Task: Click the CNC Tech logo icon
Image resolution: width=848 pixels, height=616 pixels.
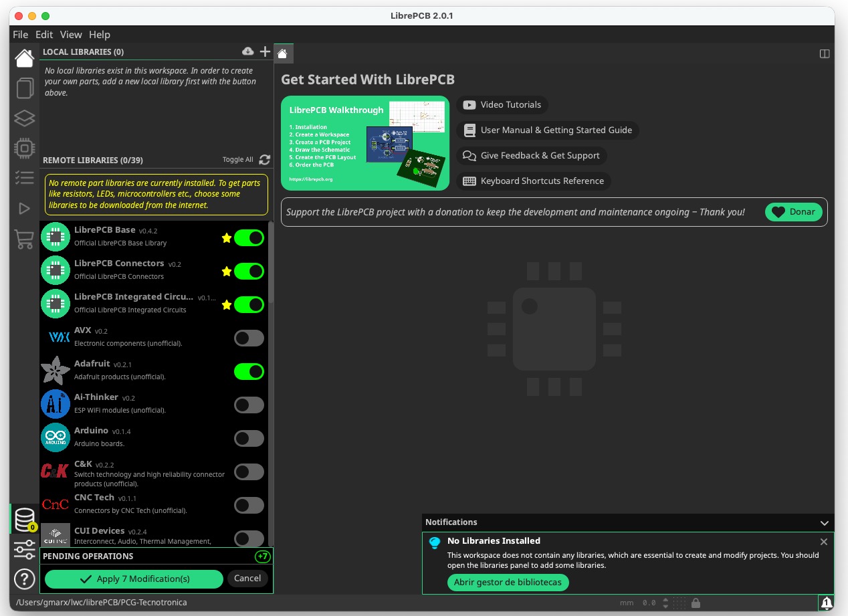Action: pos(56,504)
